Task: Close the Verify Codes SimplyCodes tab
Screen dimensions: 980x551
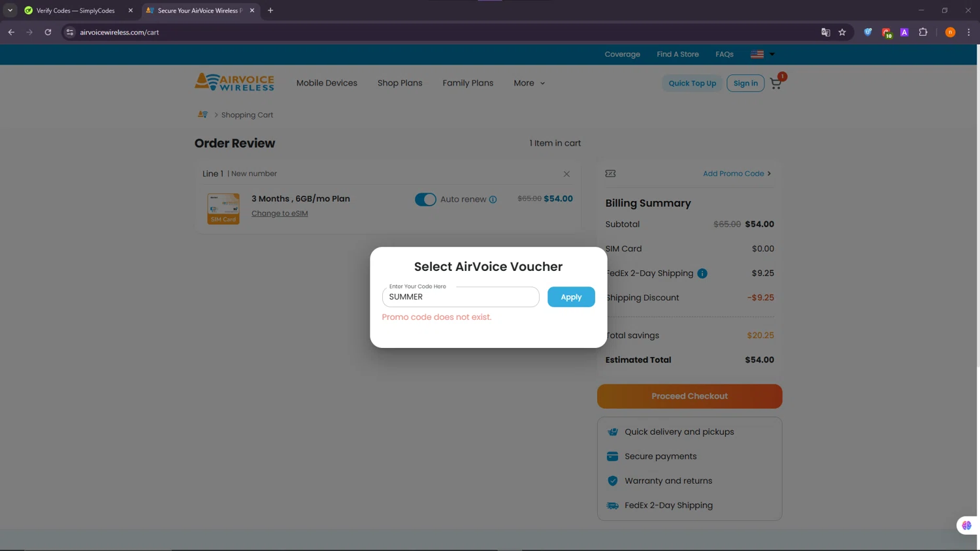Action: pos(131,10)
